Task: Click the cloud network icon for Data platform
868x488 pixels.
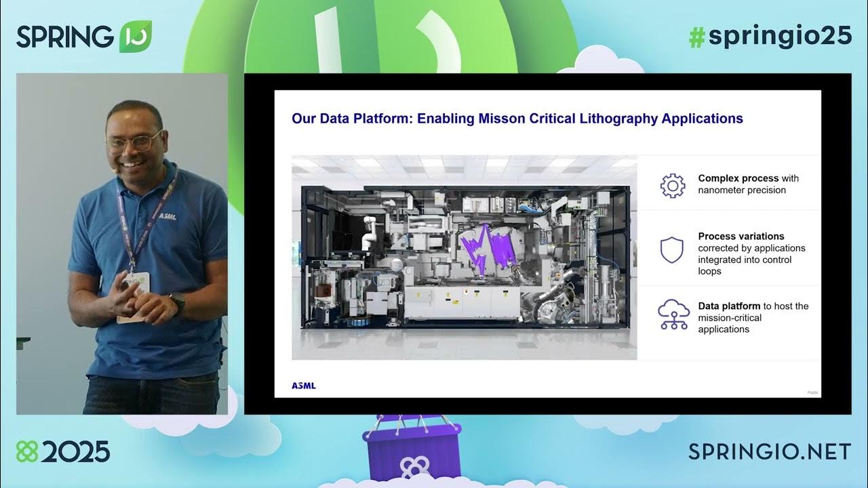Action: [672, 314]
